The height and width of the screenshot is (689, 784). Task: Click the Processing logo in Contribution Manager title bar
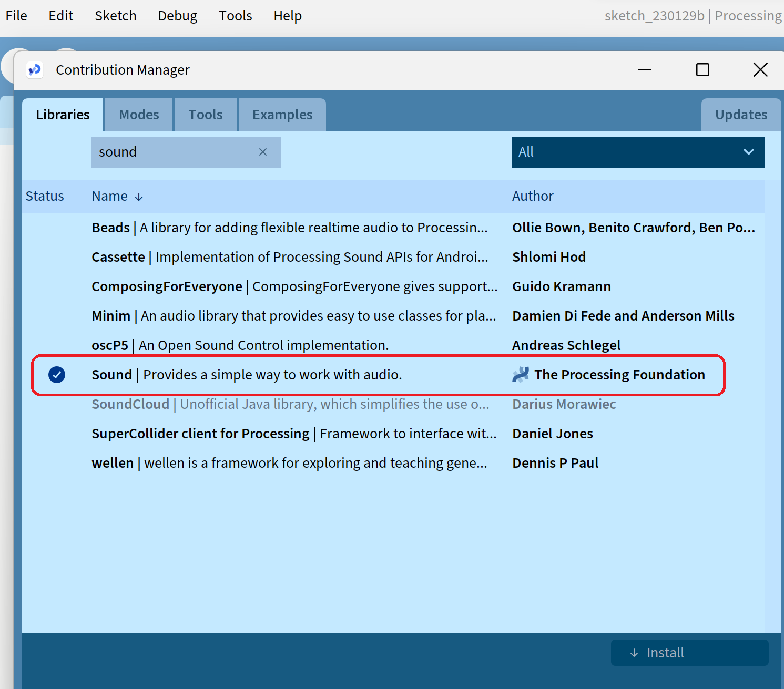(35, 70)
